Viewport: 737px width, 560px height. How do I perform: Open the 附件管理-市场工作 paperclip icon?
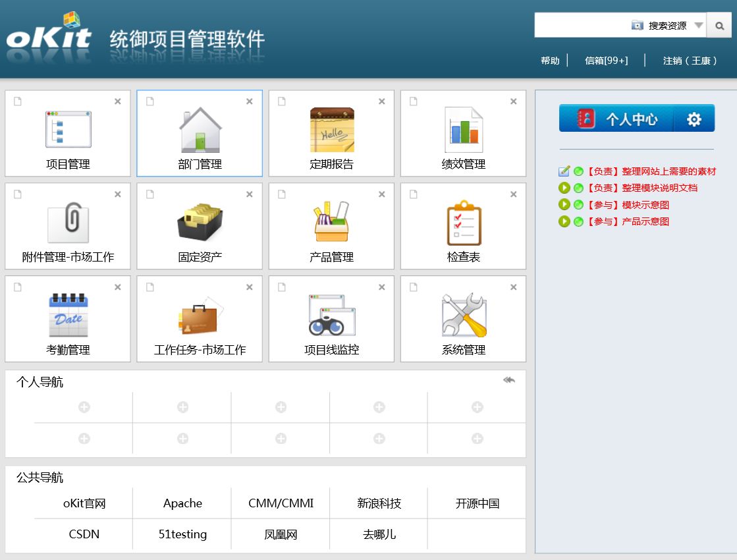pos(68,223)
